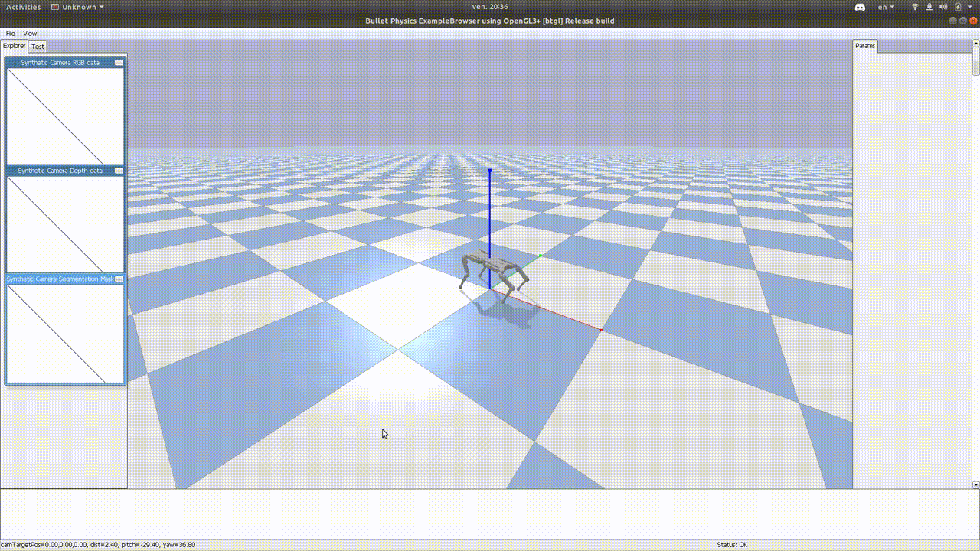Maximize the Bullet Physics window

coord(963,21)
